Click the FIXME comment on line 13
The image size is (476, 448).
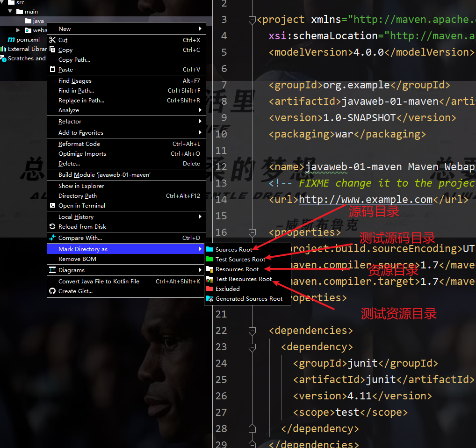pyautogui.click(x=387, y=183)
